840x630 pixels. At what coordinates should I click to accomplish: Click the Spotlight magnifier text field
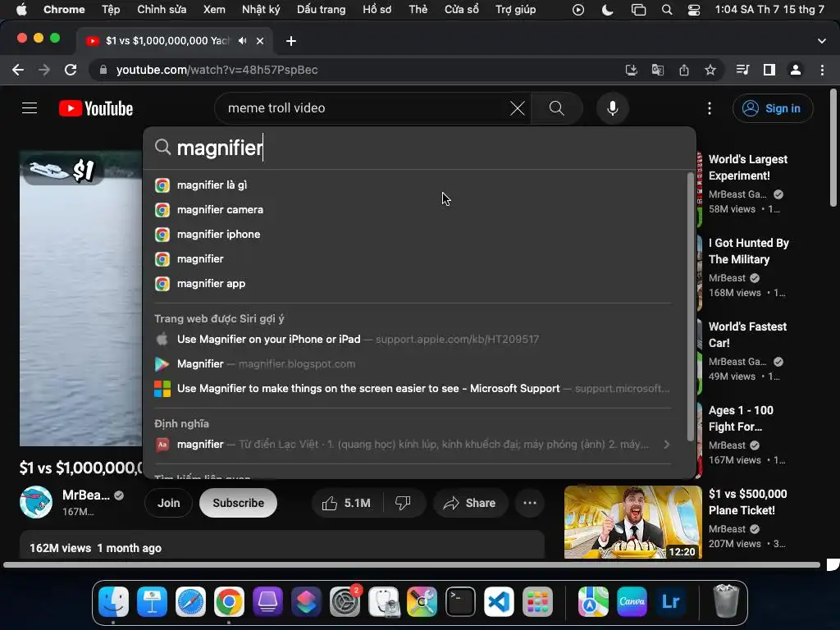click(x=419, y=148)
